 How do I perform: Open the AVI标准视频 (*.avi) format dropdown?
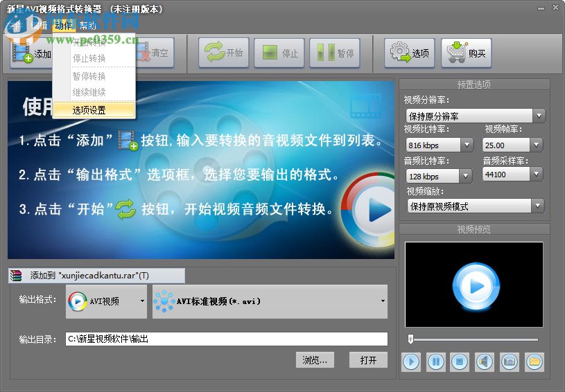[270, 301]
